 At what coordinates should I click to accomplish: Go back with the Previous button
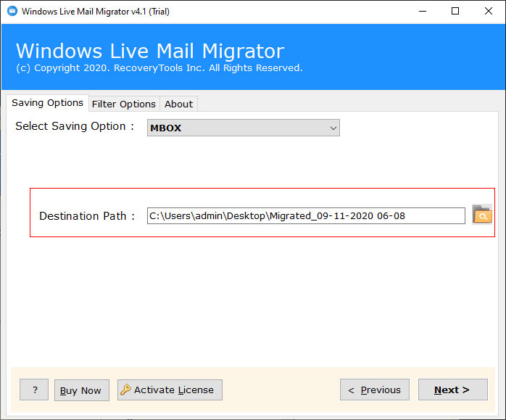click(x=375, y=390)
